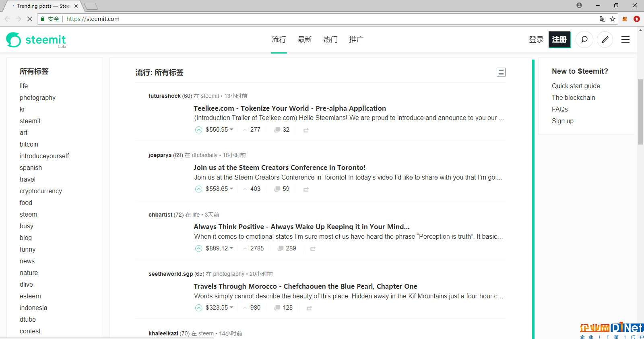Image resolution: width=644 pixels, height=339 pixels.
Task: Open the Quick start guide link
Action: [576, 86]
